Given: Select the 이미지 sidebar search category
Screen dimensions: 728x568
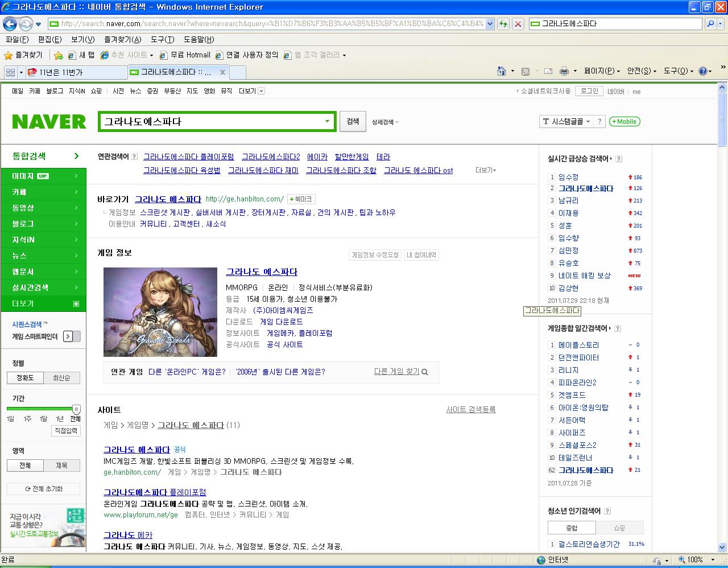Looking at the screenshot, I should [x=44, y=176].
